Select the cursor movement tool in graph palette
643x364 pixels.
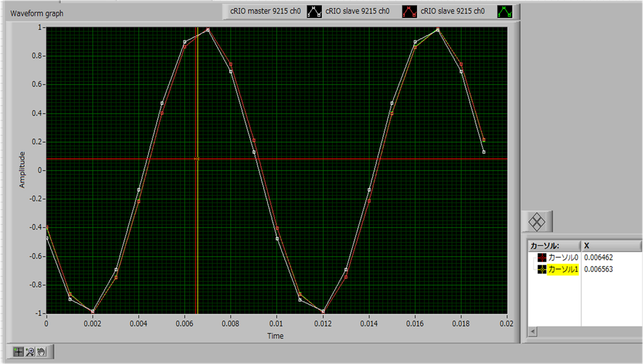18,352
